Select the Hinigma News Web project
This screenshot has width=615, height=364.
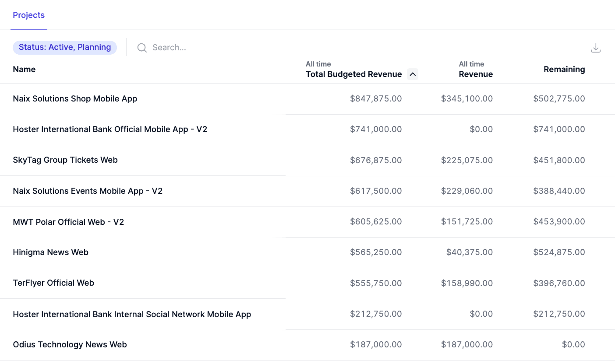[51, 252]
